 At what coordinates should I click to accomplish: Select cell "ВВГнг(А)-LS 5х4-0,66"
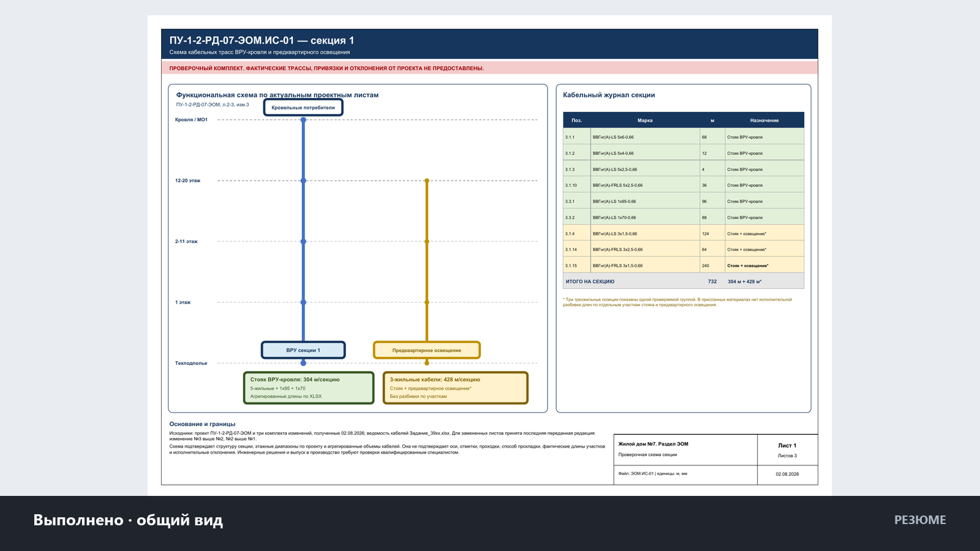coord(646,153)
